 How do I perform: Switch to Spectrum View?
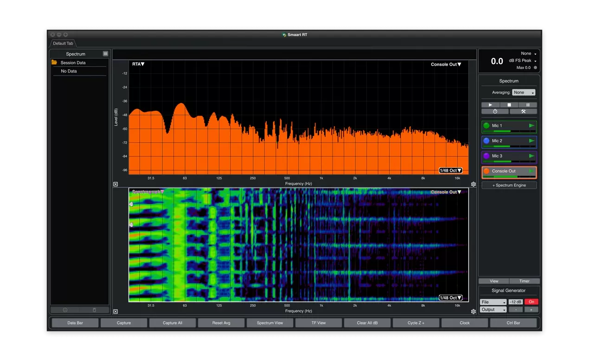[270, 323]
